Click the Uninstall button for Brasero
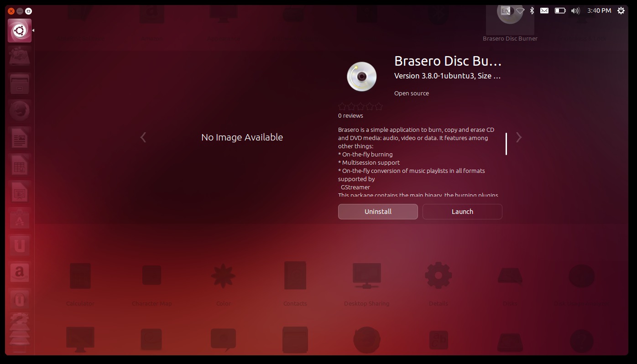Image resolution: width=637 pixels, height=364 pixels. pyautogui.click(x=378, y=211)
